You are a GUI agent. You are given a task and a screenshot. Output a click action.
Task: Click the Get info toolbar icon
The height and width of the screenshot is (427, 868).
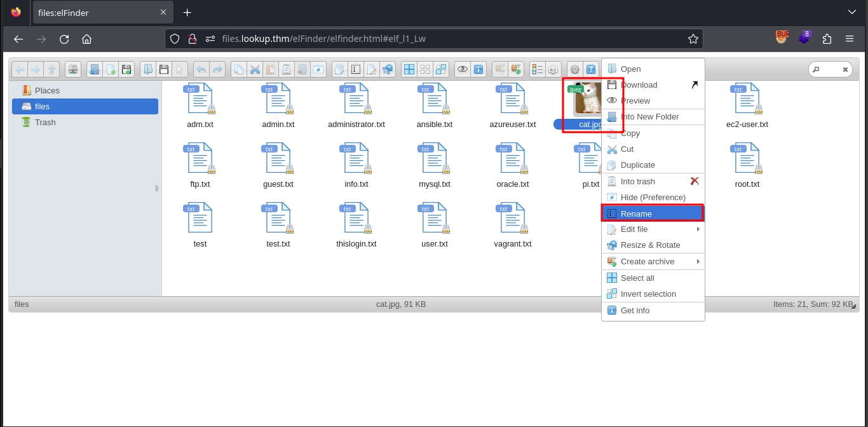(x=478, y=69)
